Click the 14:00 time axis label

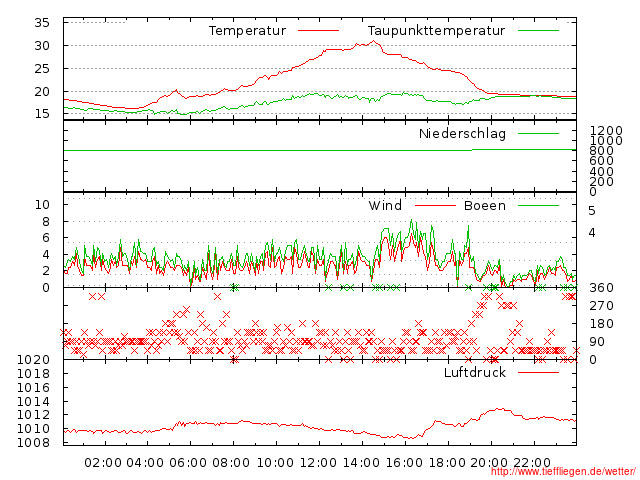[x=361, y=463]
